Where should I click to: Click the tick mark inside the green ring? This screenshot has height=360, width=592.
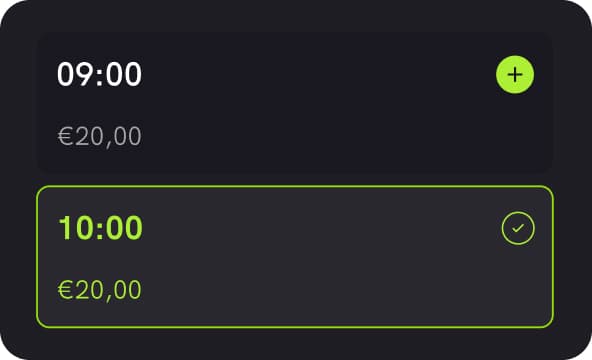518,228
